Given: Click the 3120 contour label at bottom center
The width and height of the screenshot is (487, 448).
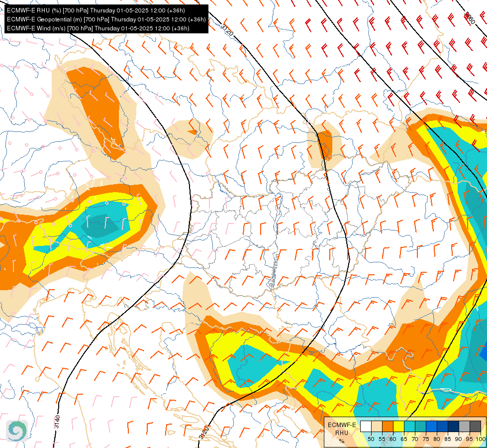Looking at the screenshot, I should [x=204, y=433].
